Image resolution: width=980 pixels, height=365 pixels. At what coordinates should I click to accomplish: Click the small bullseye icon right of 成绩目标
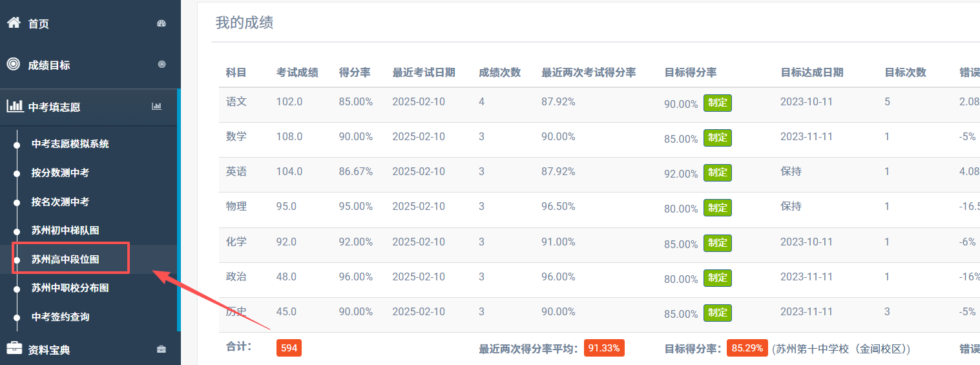pos(162,65)
